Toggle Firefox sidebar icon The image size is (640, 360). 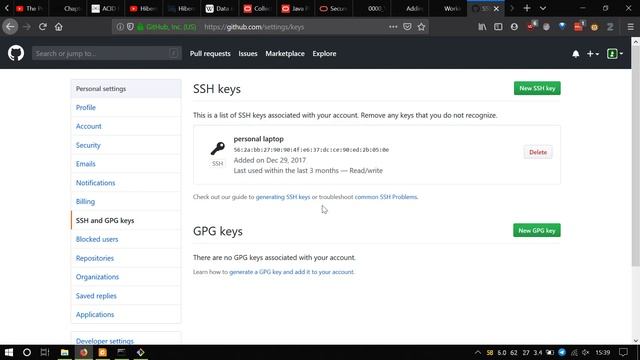[x=498, y=27]
